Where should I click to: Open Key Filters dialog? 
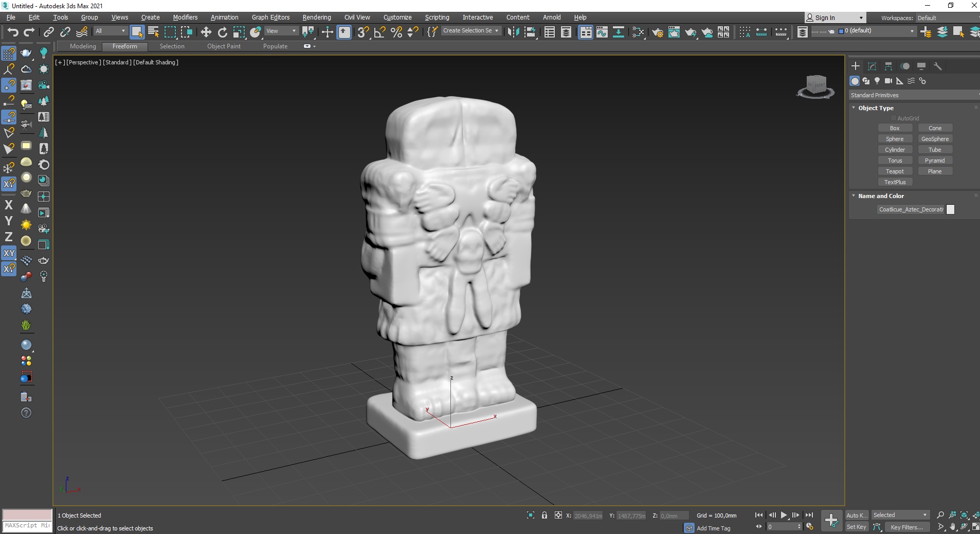(908, 527)
